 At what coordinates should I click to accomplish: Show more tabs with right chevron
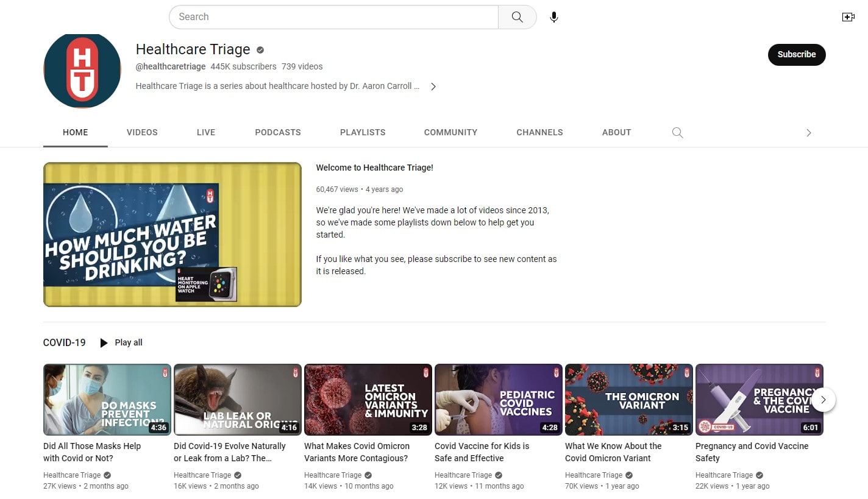click(809, 132)
